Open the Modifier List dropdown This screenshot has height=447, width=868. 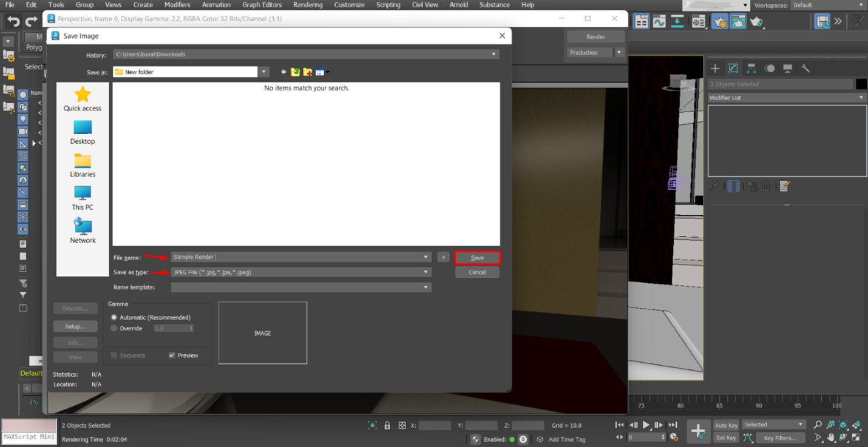click(x=860, y=97)
